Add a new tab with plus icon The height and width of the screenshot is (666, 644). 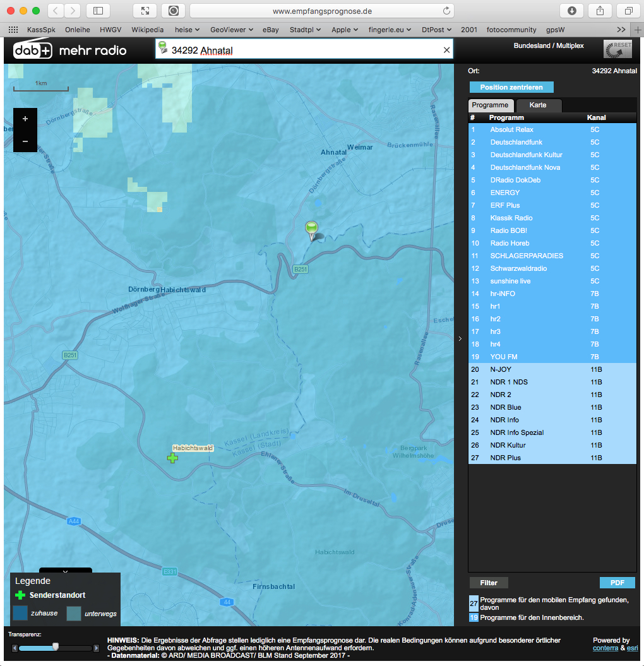638,30
